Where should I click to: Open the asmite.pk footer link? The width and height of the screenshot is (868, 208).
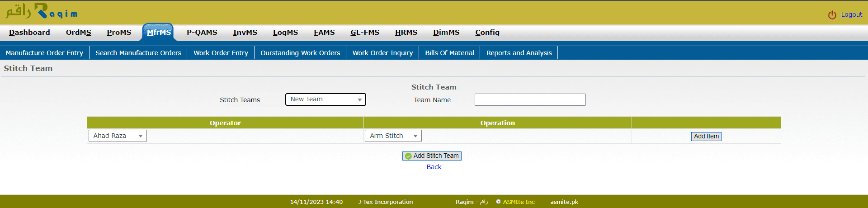pyautogui.click(x=564, y=202)
